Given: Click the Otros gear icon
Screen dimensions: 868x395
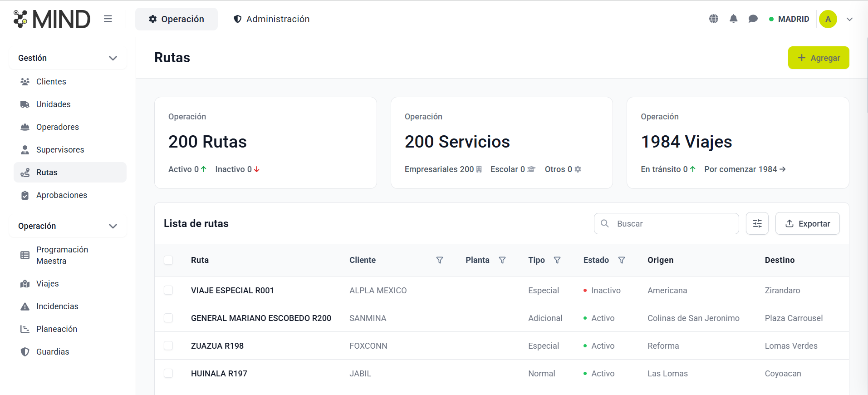Looking at the screenshot, I should point(578,169).
